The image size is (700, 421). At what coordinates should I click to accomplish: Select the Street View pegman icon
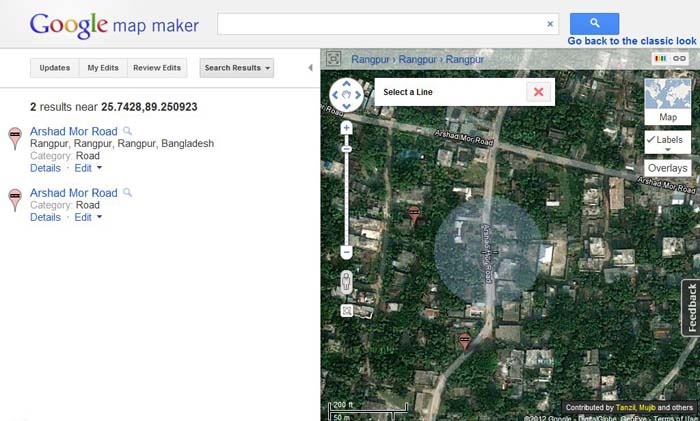coord(346,282)
